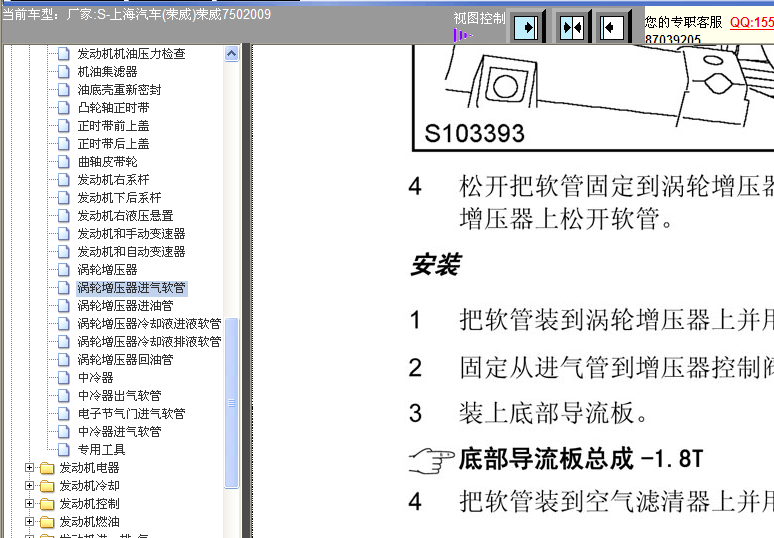774x538 pixels.
Task: Click the page icon beside 曲轴皮带轮
Action: click(x=64, y=162)
